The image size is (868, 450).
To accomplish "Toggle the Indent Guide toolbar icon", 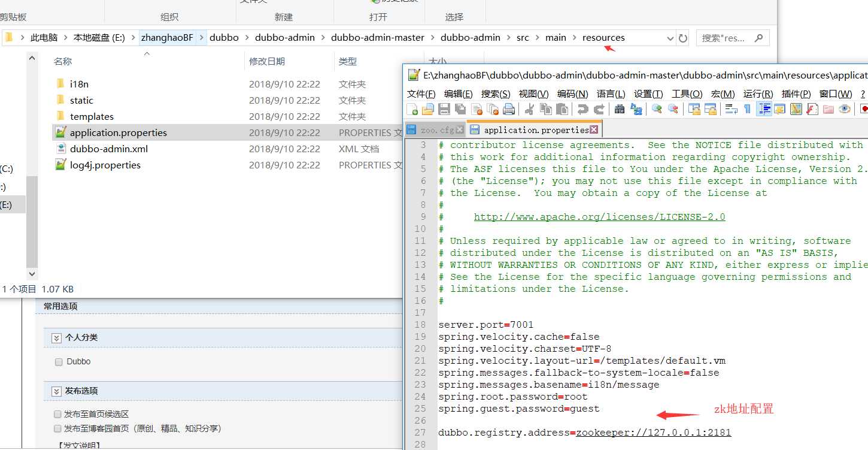I will pos(764,109).
